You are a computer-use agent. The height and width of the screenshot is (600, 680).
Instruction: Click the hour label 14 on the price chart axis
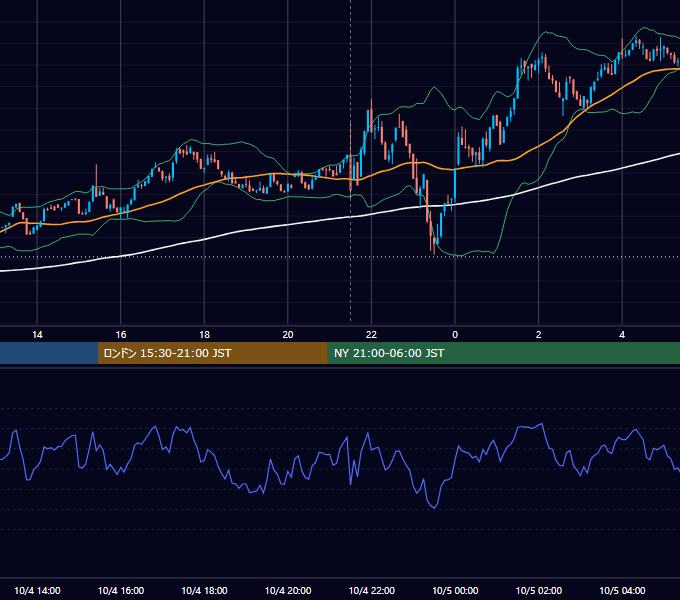[37, 335]
